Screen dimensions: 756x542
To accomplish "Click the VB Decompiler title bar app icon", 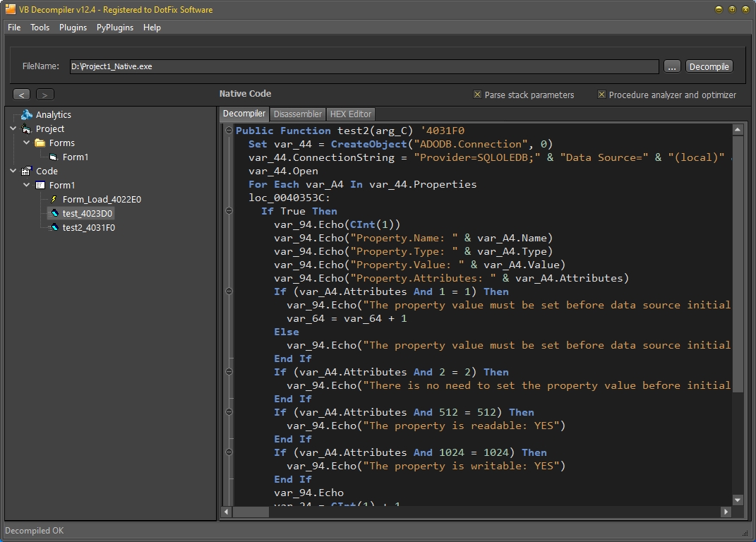I will 10,9.
